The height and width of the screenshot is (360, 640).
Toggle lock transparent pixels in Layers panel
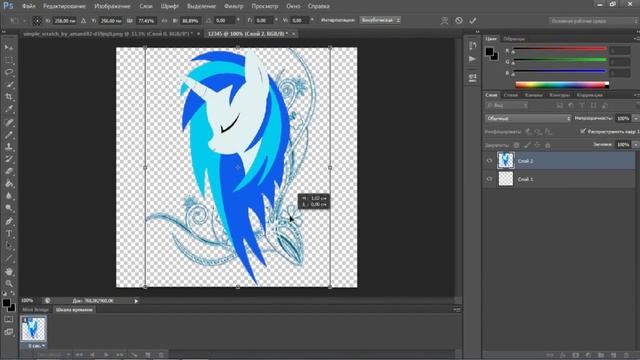tap(516, 145)
